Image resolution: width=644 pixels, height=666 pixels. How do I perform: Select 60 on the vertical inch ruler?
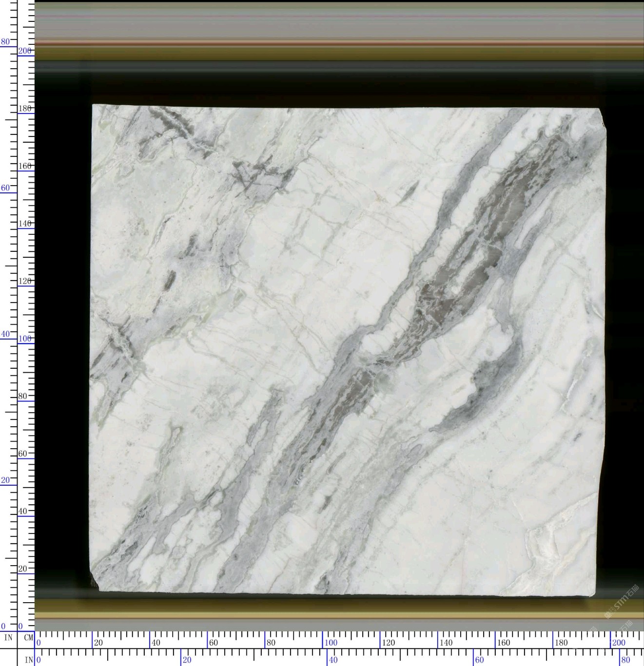pyautogui.click(x=5, y=188)
